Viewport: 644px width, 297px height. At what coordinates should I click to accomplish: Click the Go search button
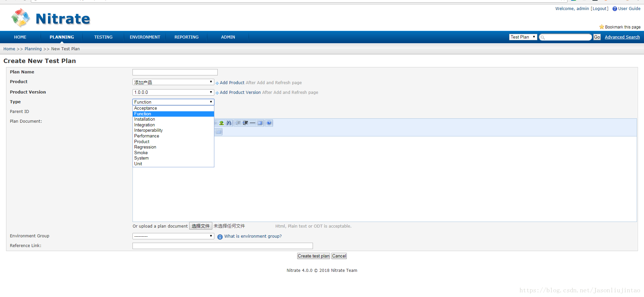click(x=597, y=37)
